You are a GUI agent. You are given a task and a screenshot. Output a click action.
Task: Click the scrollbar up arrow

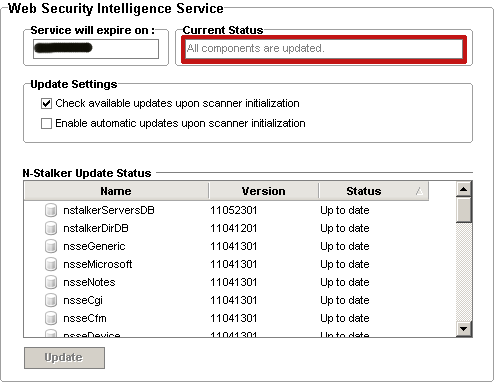point(464,190)
